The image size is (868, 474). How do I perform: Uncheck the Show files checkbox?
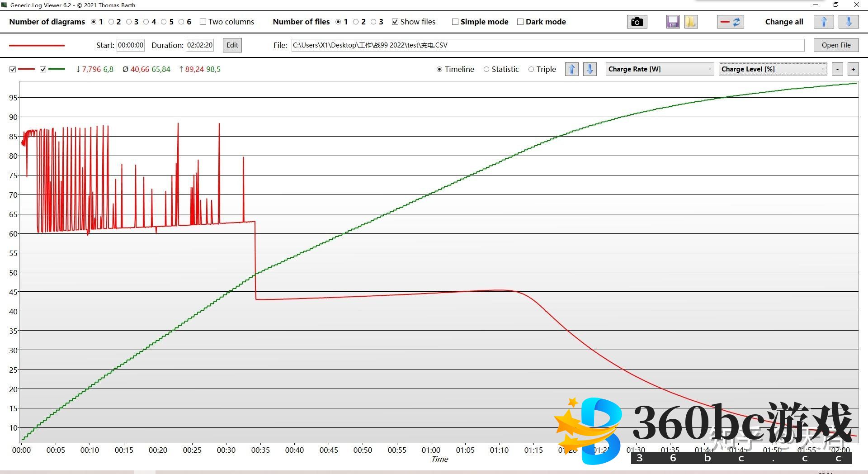[x=395, y=22]
